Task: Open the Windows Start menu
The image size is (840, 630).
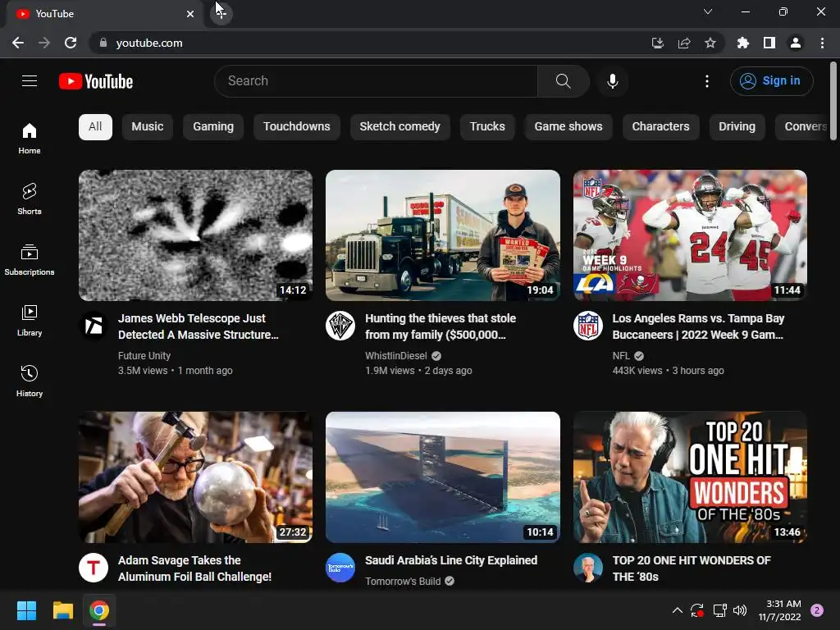Action: click(26, 610)
